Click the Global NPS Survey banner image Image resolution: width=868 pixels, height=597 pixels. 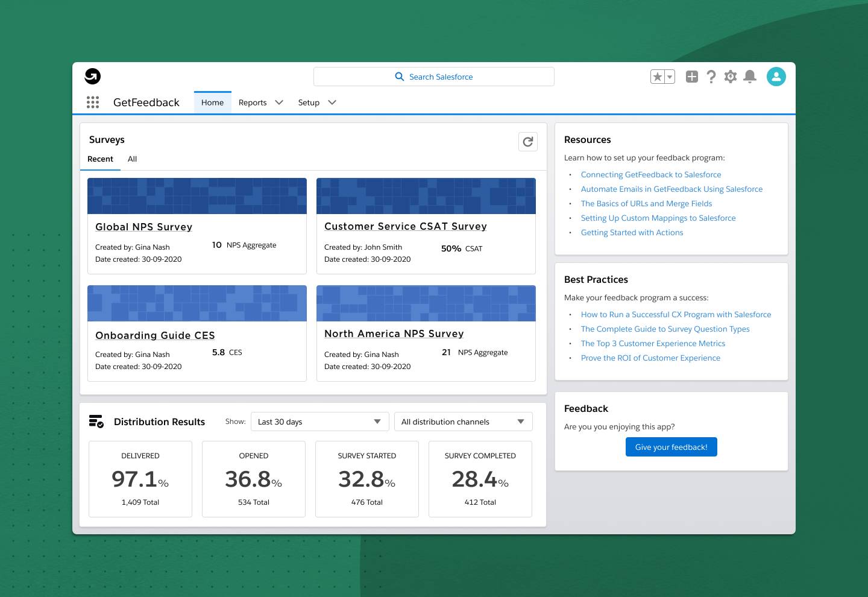(197, 196)
